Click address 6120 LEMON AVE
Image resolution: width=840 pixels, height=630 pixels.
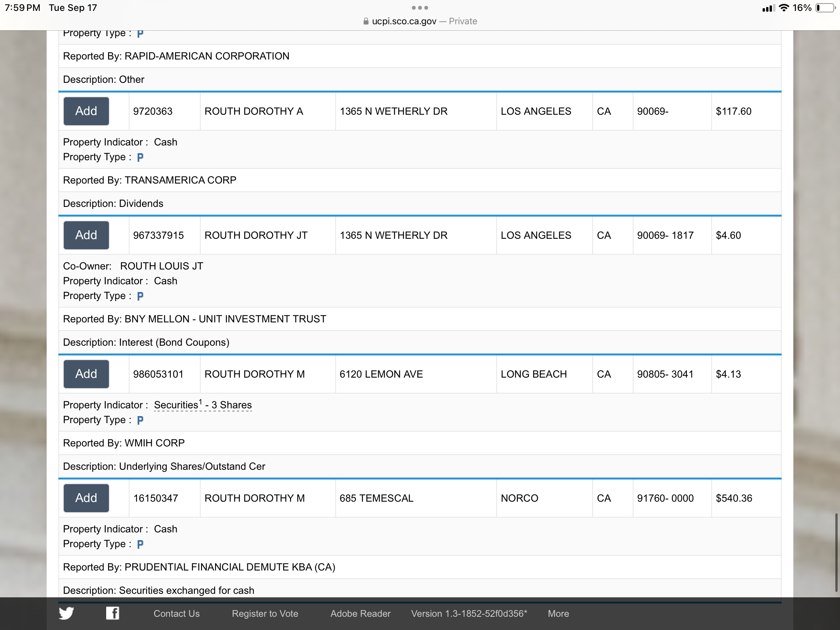click(x=381, y=374)
